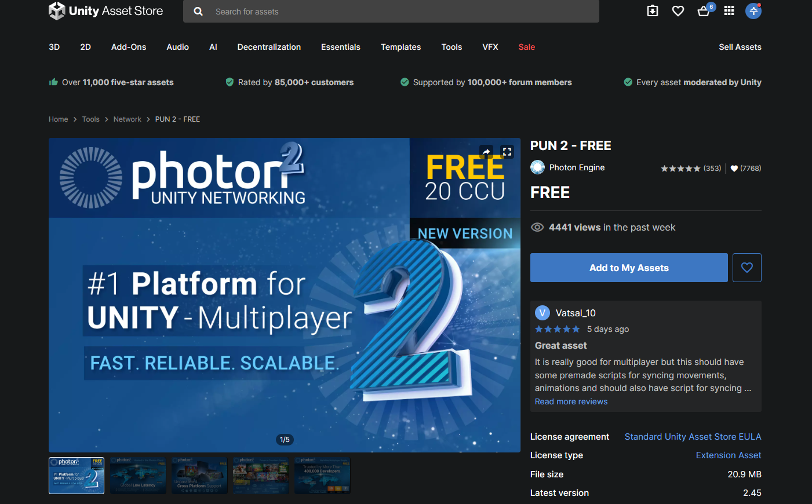Click the 2.45 latest version value

(x=752, y=493)
